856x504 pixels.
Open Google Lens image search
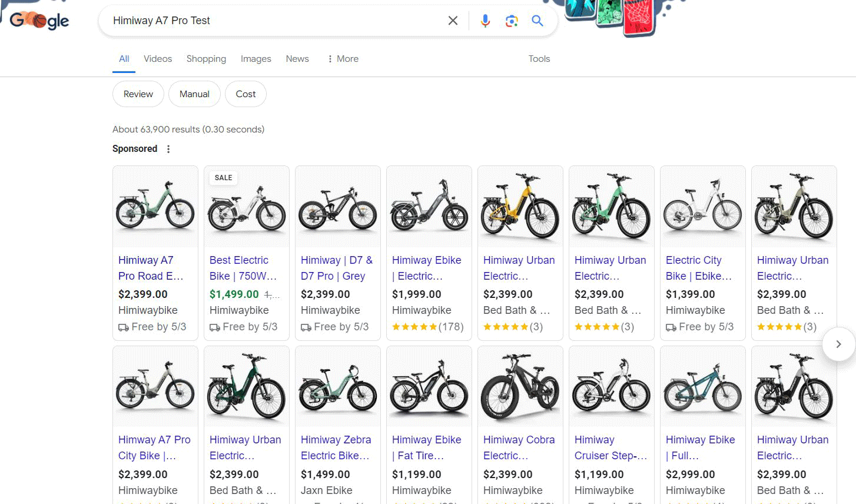(512, 21)
